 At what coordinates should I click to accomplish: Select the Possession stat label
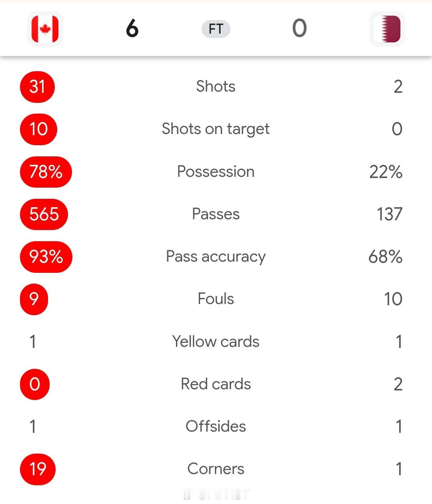[216, 172]
